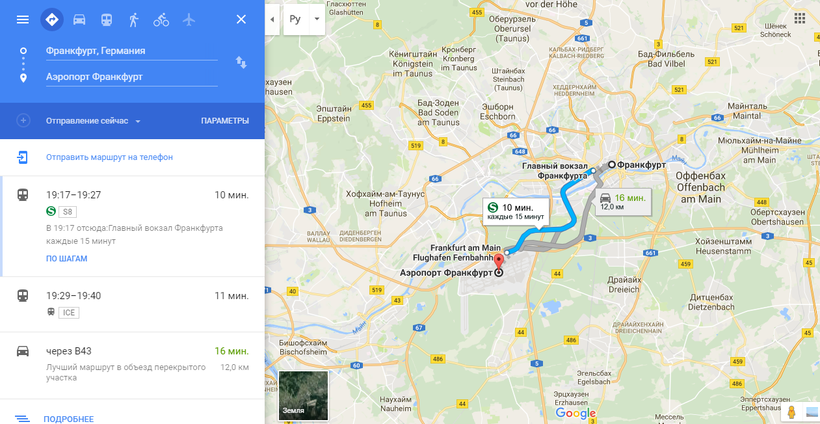Open 'ПАРАМЕТРЫ' route options
The height and width of the screenshot is (424, 820).
(x=225, y=121)
